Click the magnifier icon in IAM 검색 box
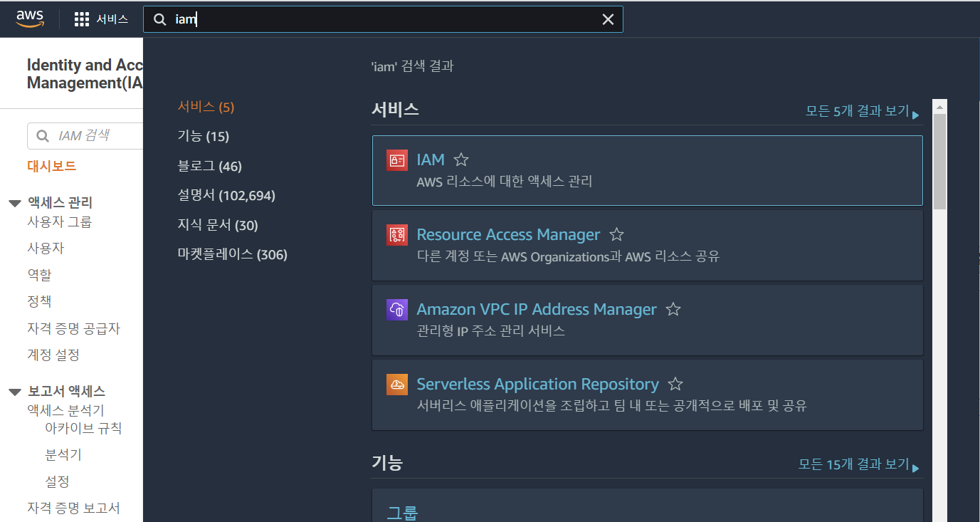The image size is (980, 522). [43, 135]
